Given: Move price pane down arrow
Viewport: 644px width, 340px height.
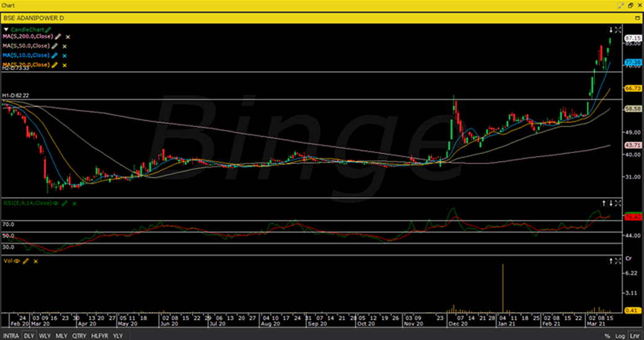Looking at the screenshot, I should tap(611, 30).
